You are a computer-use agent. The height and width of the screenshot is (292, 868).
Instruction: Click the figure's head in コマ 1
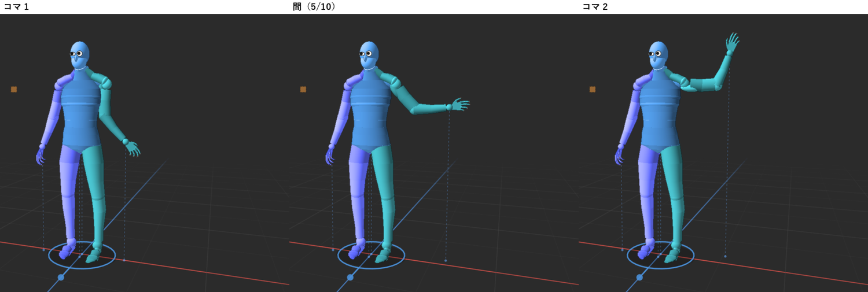[x=80, y=55]
